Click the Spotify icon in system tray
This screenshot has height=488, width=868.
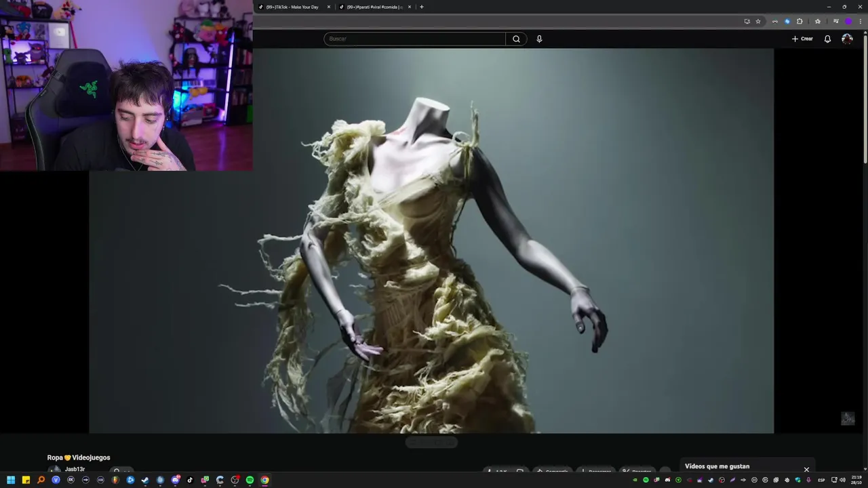tap(646, 480)
